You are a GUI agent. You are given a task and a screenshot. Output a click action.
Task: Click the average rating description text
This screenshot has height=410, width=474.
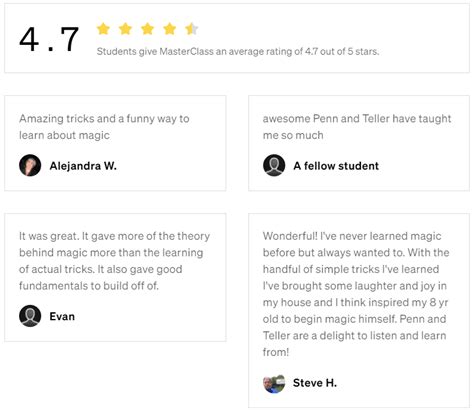click(238, 52)
